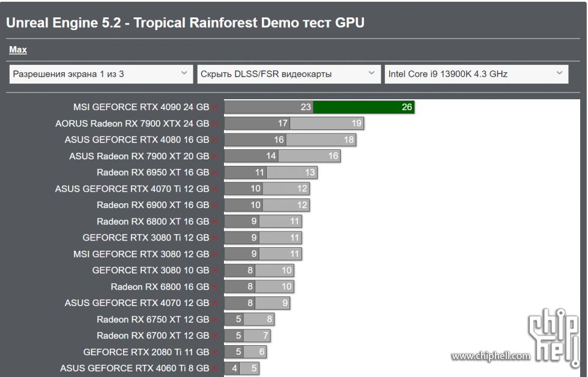This screenshot has width=588, height=377.
Task: Remove MSI GEFORCE RTX 4090 24 GB row
Action: coord(215,108)
